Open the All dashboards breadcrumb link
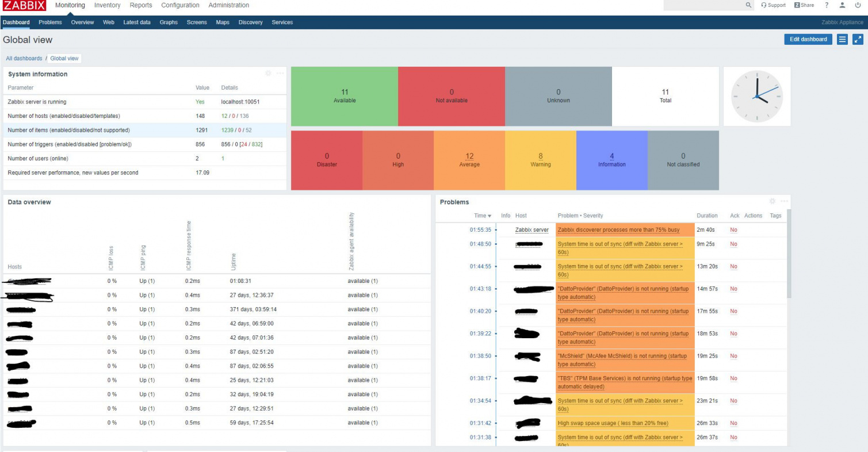Screen dimensions: 868x452 24,58
